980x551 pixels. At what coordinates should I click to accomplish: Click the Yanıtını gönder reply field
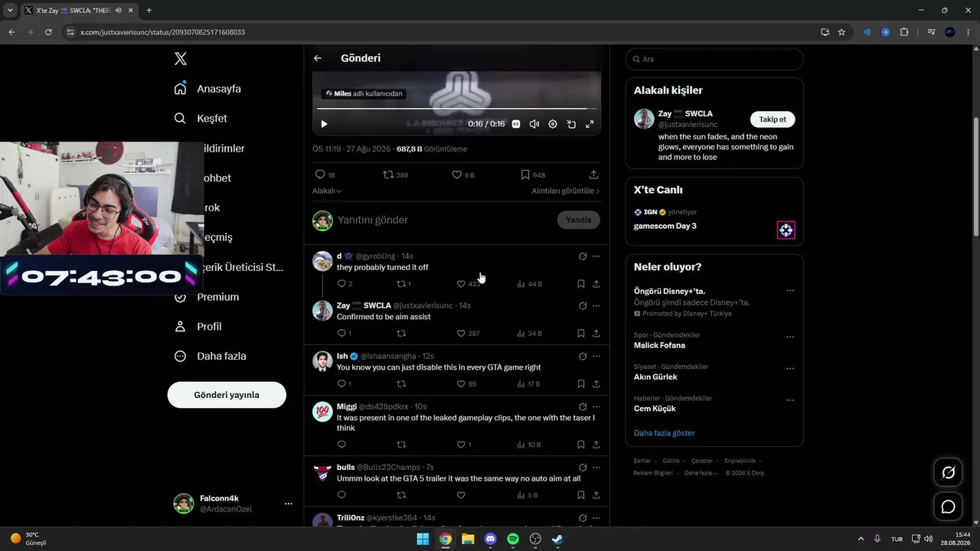[x=444, y=220]
